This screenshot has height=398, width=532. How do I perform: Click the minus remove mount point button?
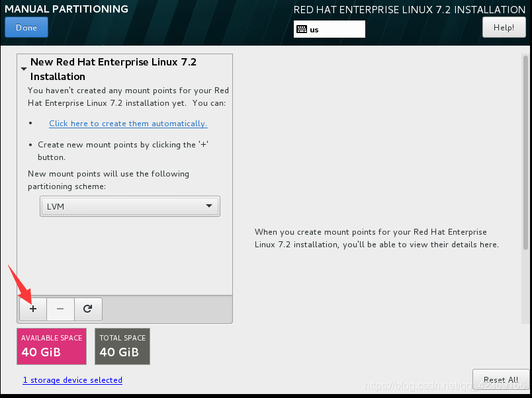pyautogui.click(x=60, y=309)
